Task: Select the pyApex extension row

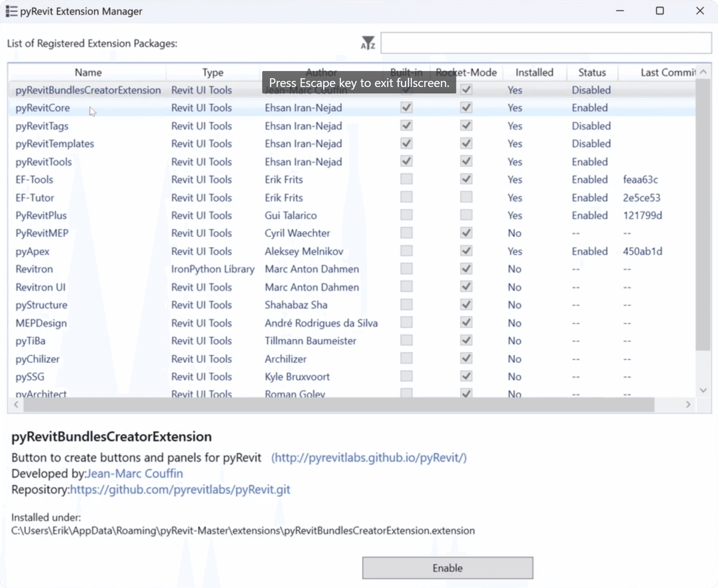Action: [352, 251]
